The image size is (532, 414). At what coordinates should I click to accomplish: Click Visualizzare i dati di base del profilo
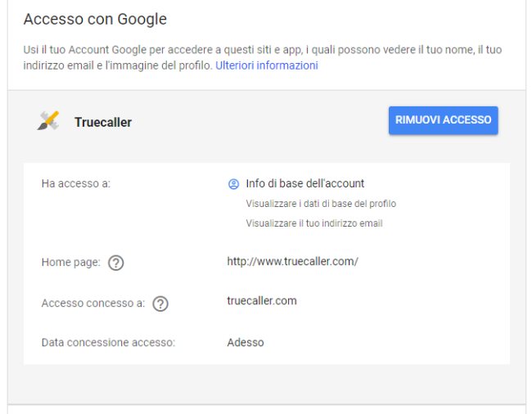pyautogui.click(x=321, y=204)
